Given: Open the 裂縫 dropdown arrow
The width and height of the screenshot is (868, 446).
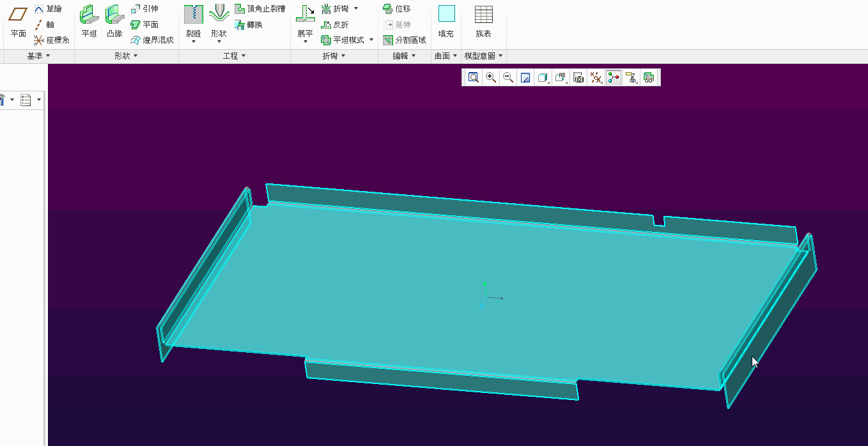Looking at the screenshot, I should click(193, 42).
